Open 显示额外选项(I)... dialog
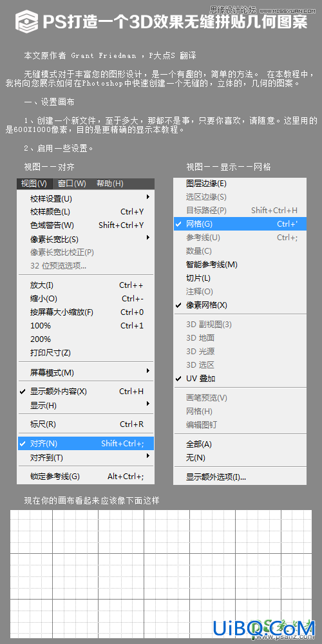The height and width of the screenshot is (644, 322). click(x=240, y=477)
